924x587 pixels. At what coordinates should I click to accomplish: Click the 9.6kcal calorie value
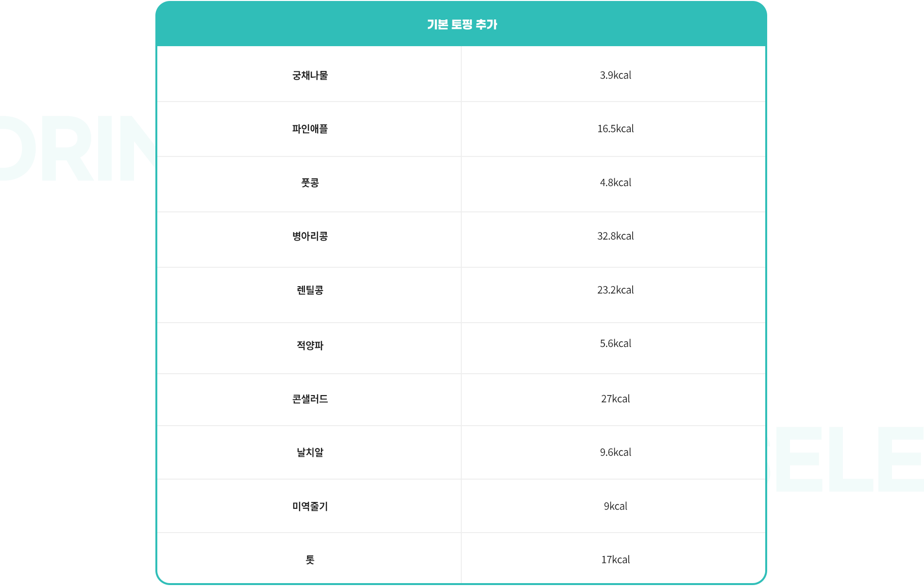(615, 452)
